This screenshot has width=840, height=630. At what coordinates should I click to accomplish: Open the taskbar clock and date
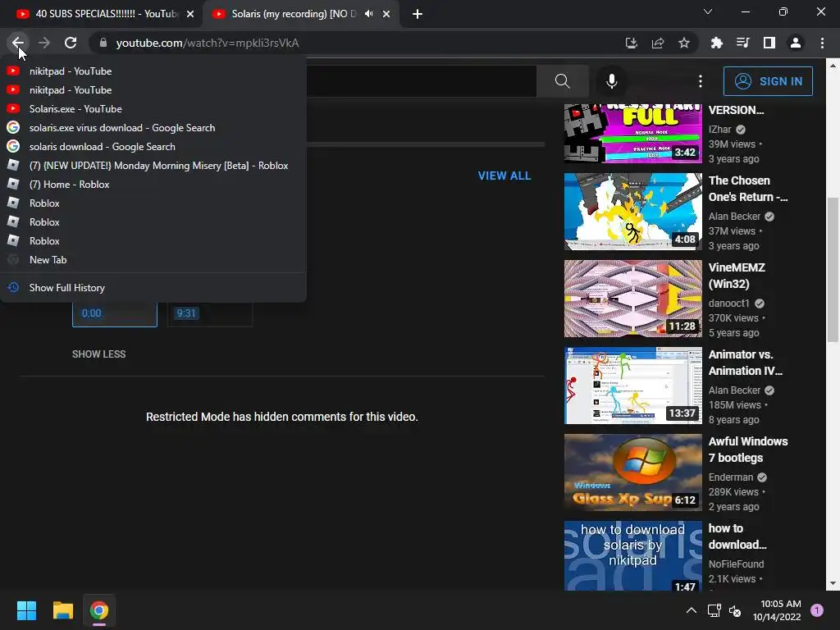point(777,610)
